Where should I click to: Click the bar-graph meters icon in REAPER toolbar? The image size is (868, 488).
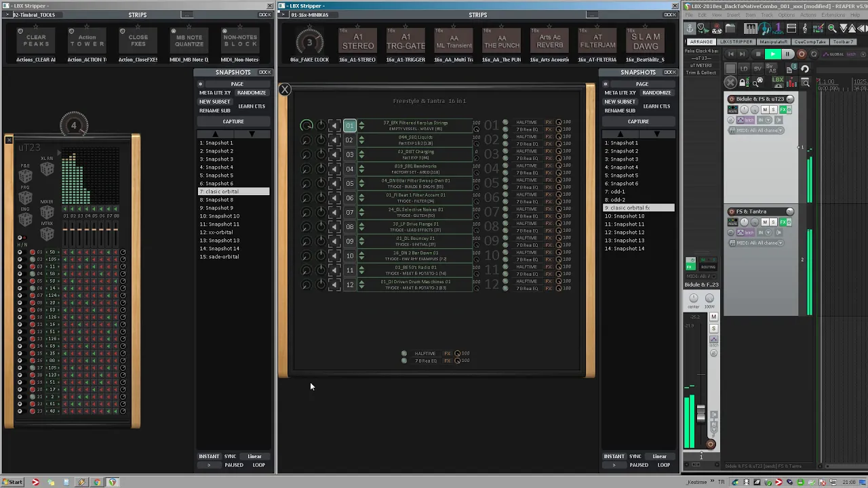(x=791, y=82)
